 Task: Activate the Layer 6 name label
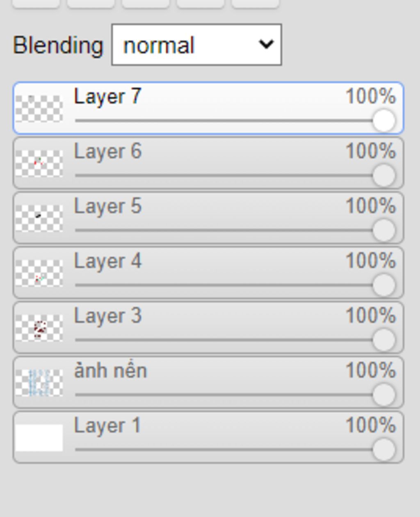tap(108, 152)
